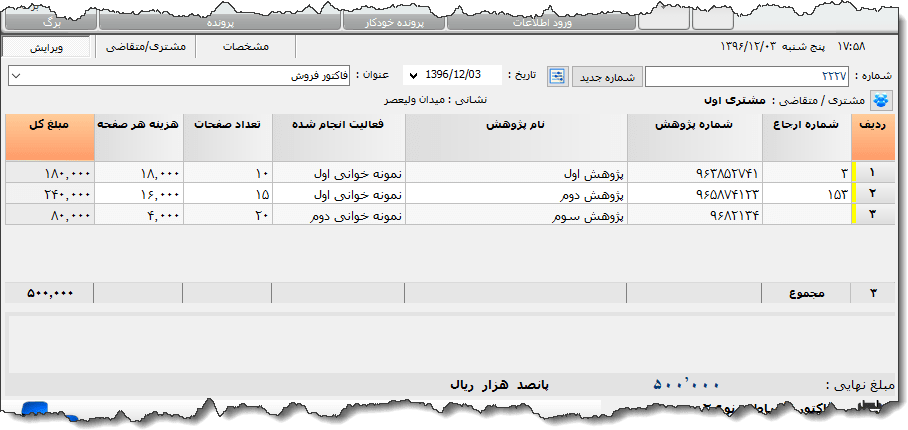Click research number ۹۶۵۸۷۴۱۲۳
The width and height of the screenshot is (908, 430).
pyautogui.click(x=694, y=193)
